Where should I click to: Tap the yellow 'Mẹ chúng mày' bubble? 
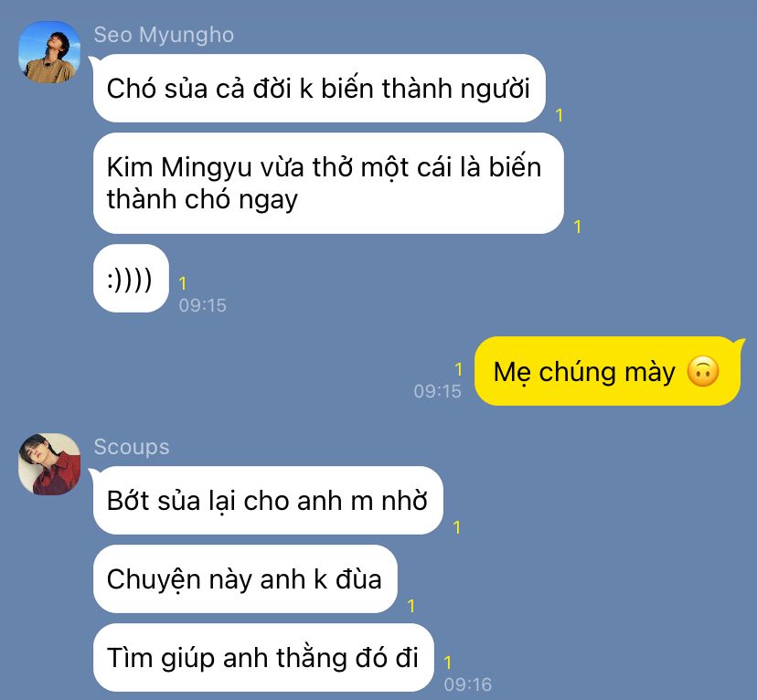(x=607, y=371)
